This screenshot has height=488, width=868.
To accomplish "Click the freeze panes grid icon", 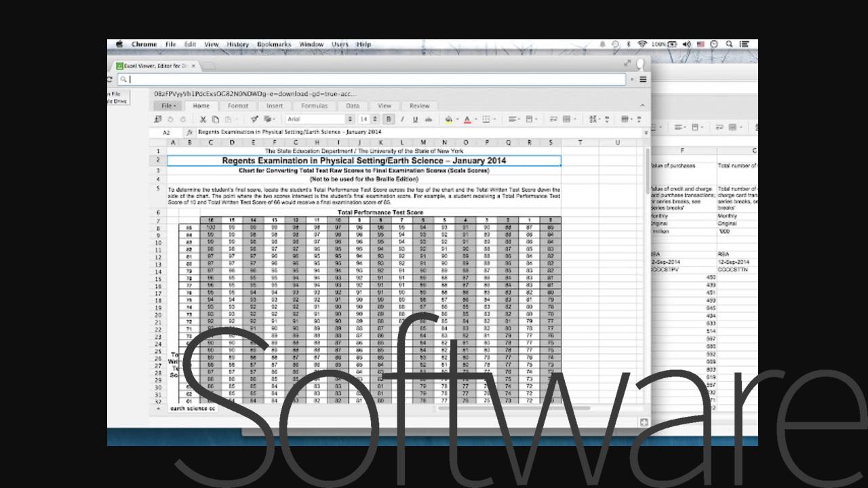I will tap(625, 119).
